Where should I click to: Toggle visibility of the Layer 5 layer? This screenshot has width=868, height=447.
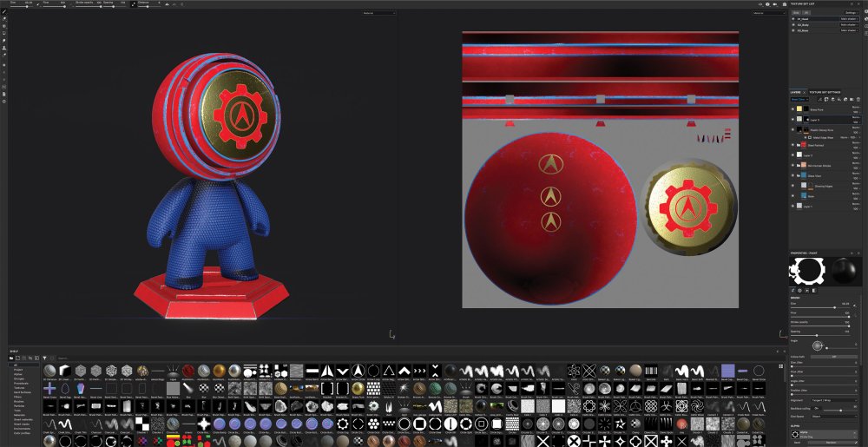[x=792, y=120]
